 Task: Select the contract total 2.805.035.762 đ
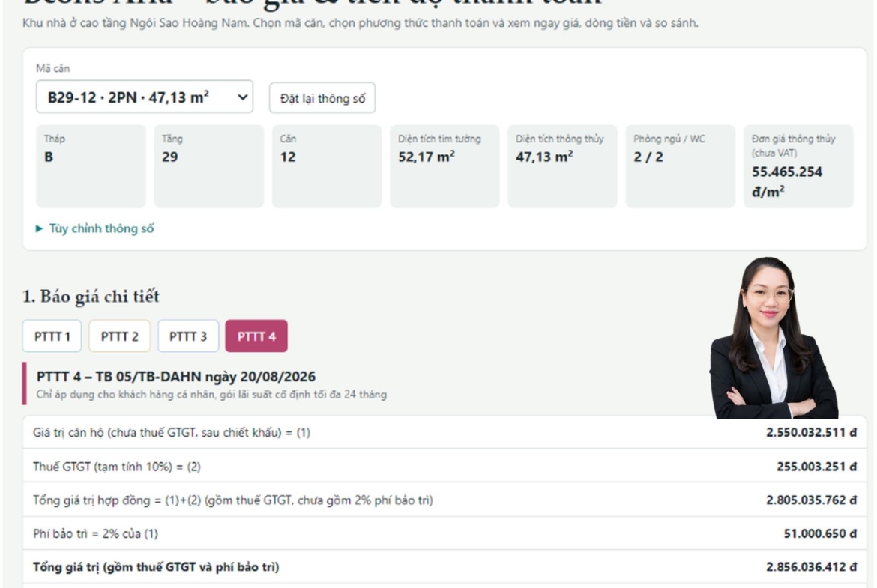(x=811, y=500)
